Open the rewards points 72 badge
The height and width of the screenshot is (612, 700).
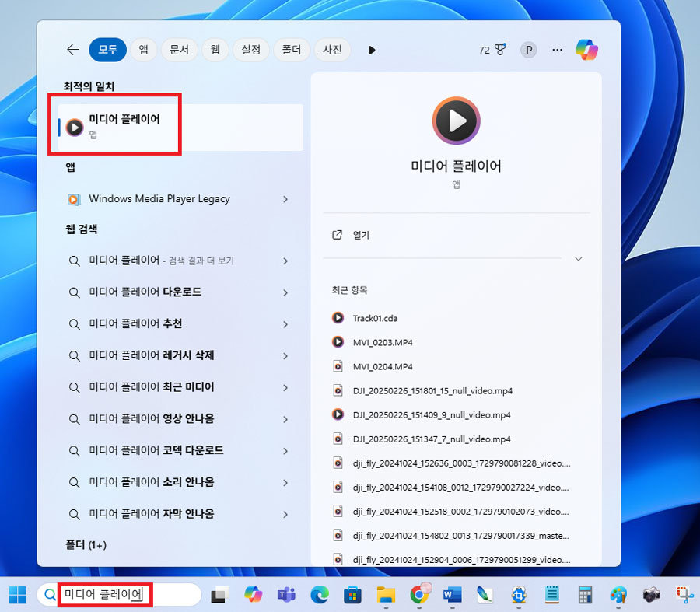pyautogui.click(x=492, y=50)
